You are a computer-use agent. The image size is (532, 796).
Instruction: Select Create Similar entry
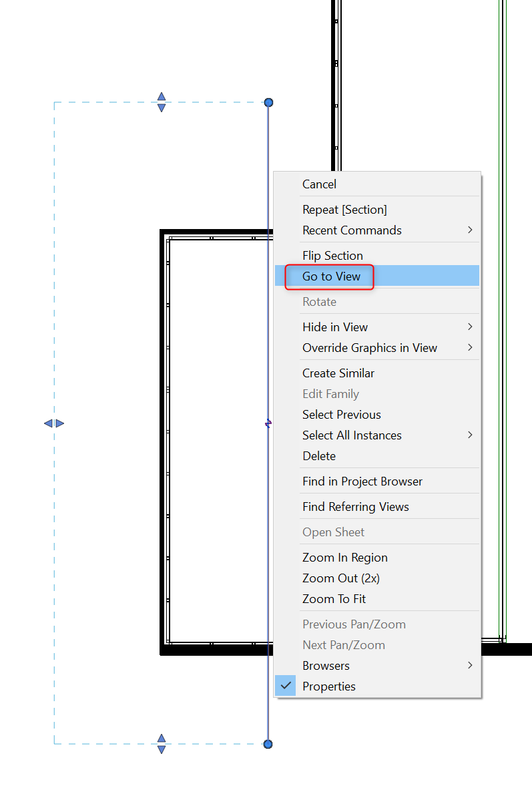pyautogui.click(x=376, y=374)
